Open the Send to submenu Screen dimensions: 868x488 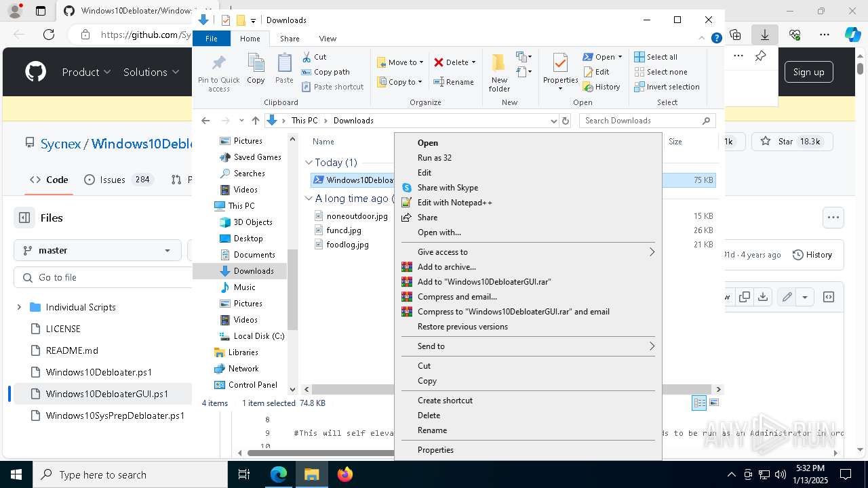(x=527, y=346)
